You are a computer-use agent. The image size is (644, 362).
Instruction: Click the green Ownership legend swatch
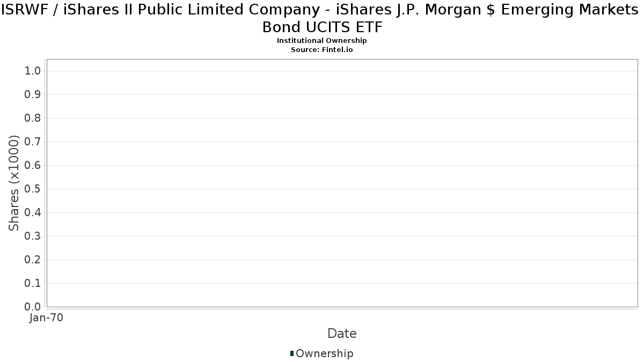[x=292, y=353]
